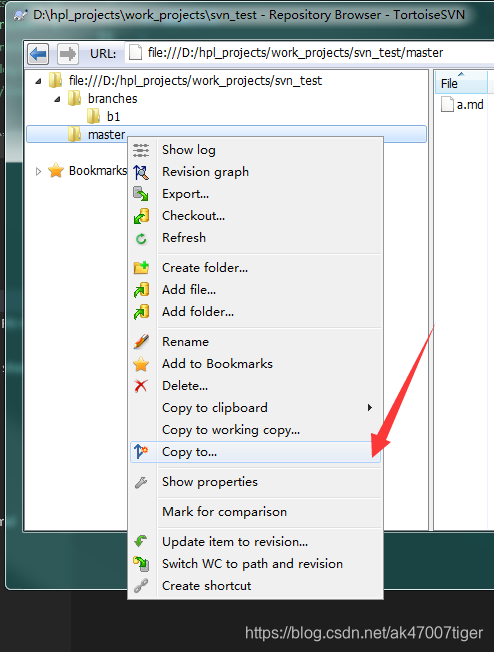
Task: Click the Switch WC icon
Action: click(x=141, y=564)
